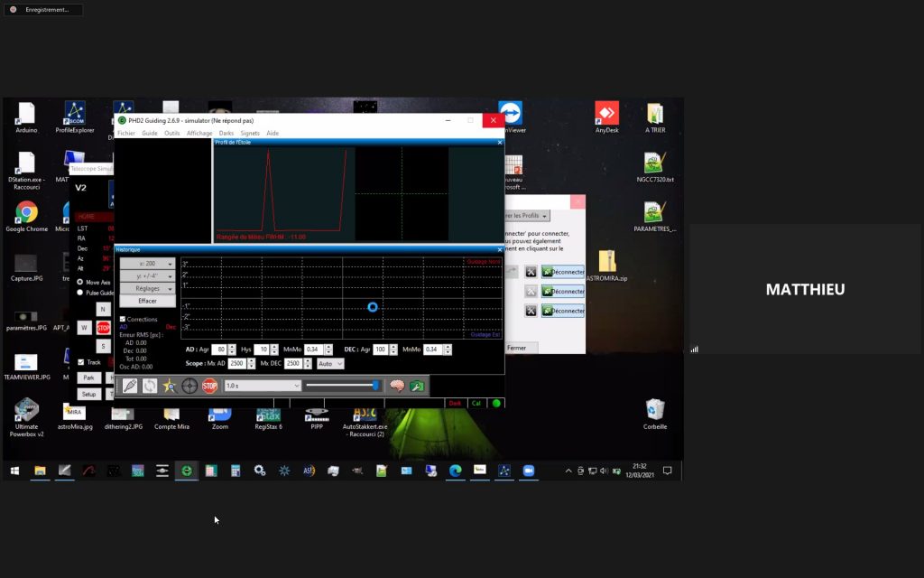
Task: Open the green camera settings wrench icon
Action: (417, 386)
